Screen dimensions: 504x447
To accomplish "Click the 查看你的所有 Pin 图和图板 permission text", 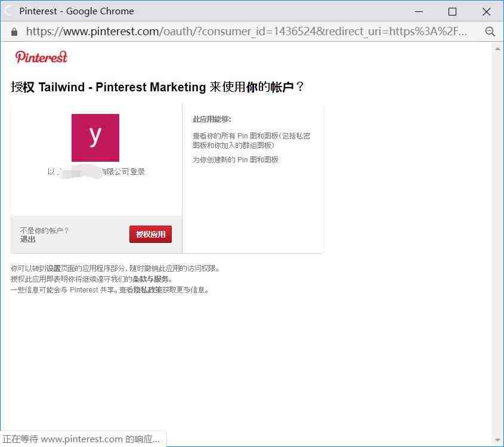I will pos(251,140).
